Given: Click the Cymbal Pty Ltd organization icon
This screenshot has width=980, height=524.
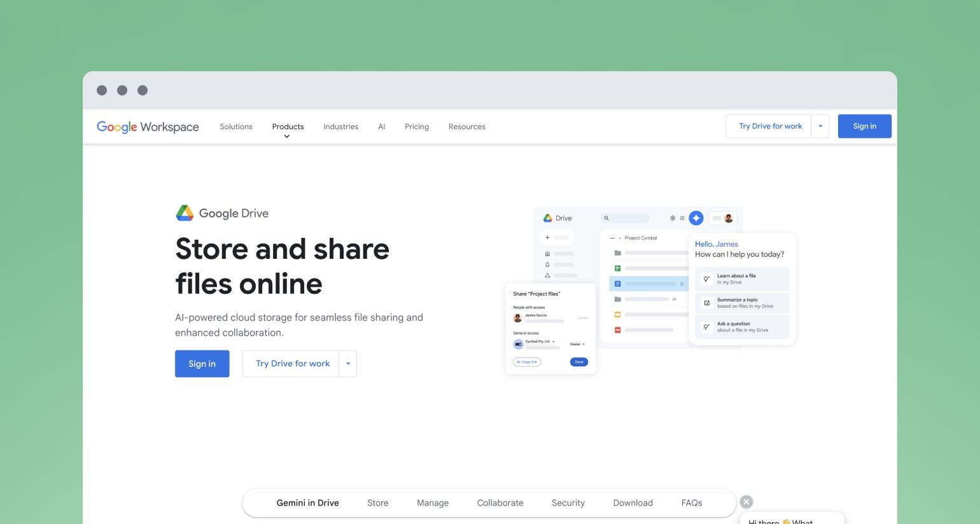Looking at the screenshot, I should 518,344.
